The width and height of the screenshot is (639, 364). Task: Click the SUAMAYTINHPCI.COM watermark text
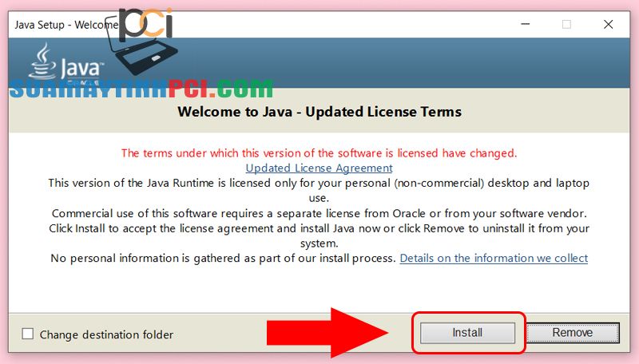tap(140, 88)
